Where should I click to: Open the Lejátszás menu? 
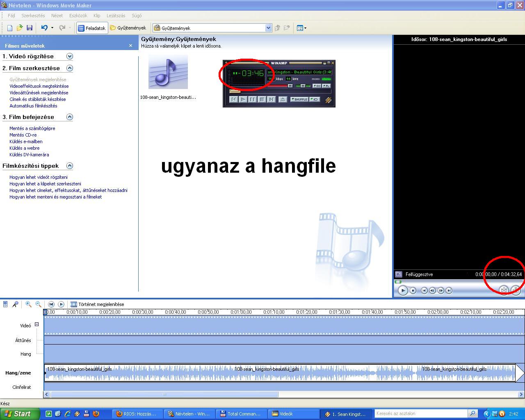coord(116,16)
